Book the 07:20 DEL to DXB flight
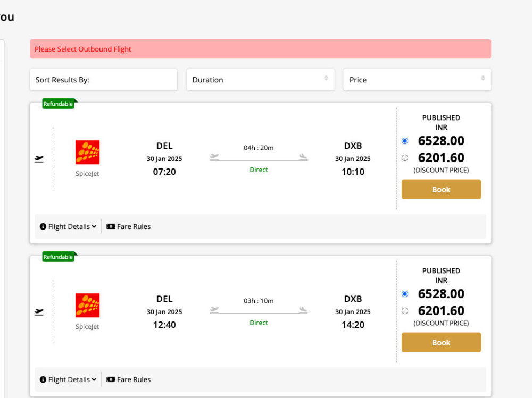The height and width of the screenshot is (398, 532). pyautogui.click(x=441, y=189)
